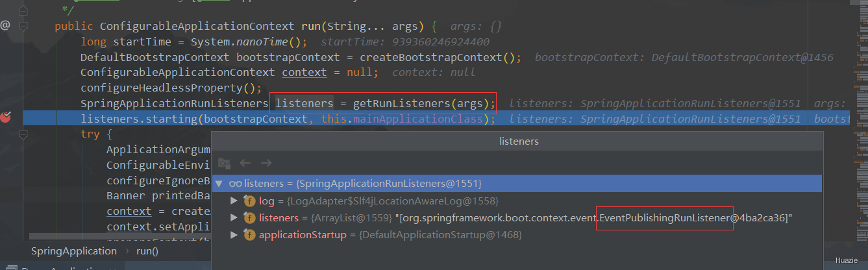Collapse the root listeners node
The width and height of the screenshot is (868, 270).
pyautogui.click(x=219, y=184)
